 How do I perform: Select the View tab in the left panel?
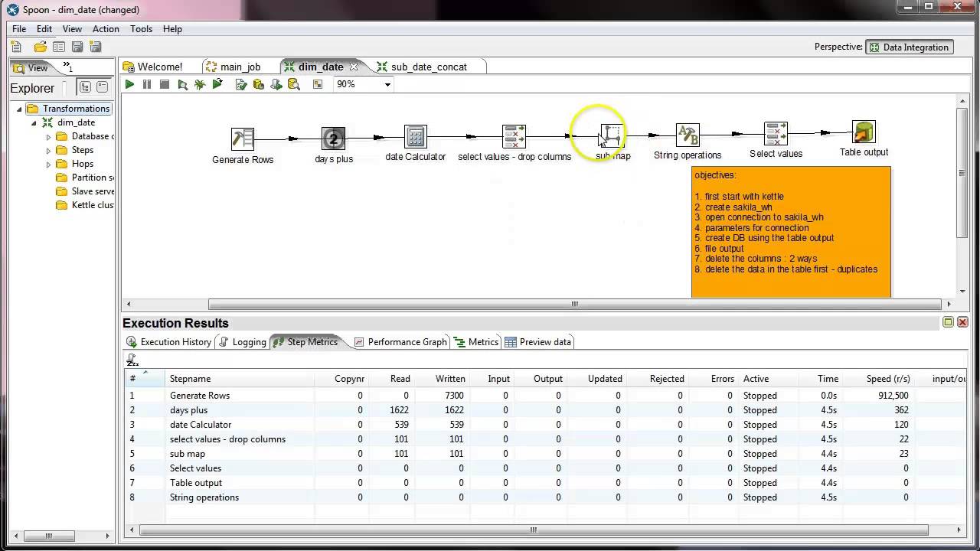(32, 67)
